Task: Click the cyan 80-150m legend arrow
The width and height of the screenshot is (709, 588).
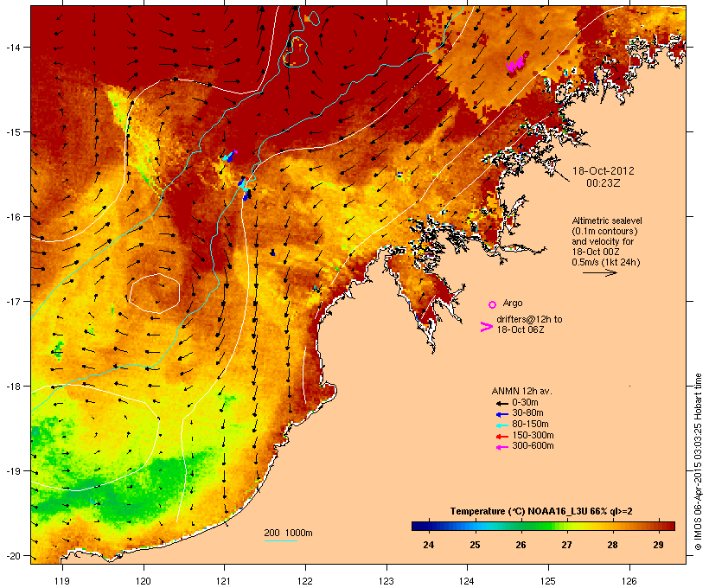Action: point(502,425)
